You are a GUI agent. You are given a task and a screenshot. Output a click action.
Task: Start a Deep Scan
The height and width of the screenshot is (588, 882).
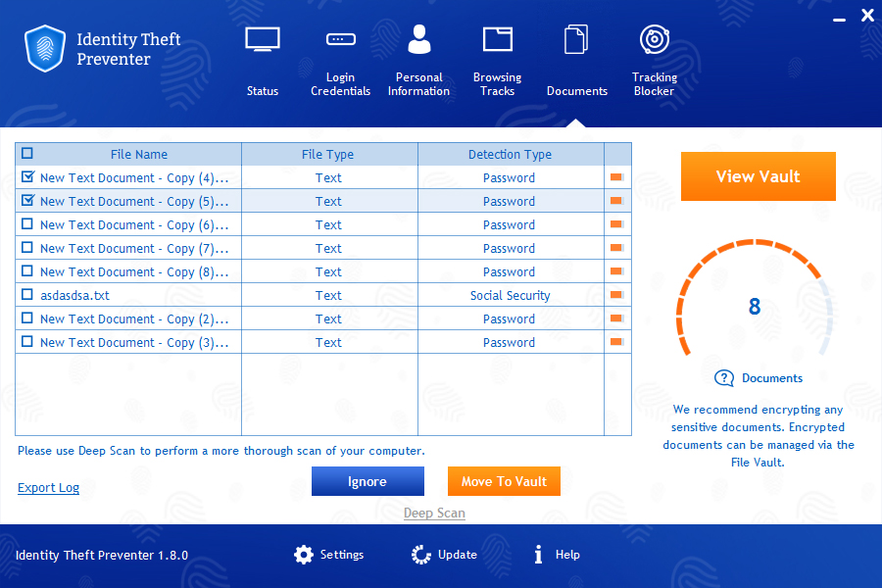point(434,513)
